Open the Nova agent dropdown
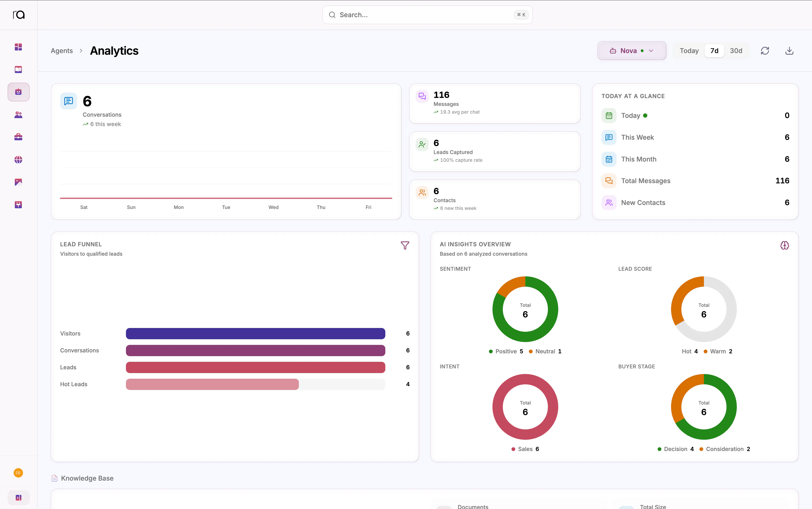 632,51
